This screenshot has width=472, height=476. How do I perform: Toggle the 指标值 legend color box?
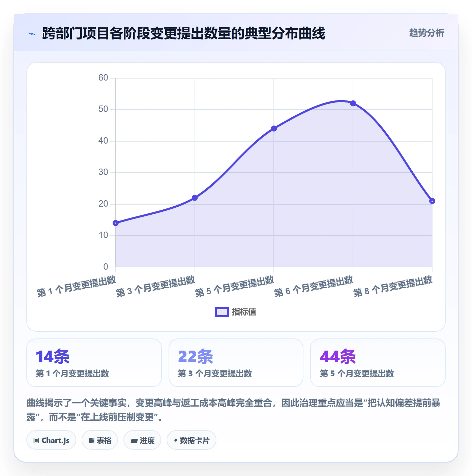222,312
